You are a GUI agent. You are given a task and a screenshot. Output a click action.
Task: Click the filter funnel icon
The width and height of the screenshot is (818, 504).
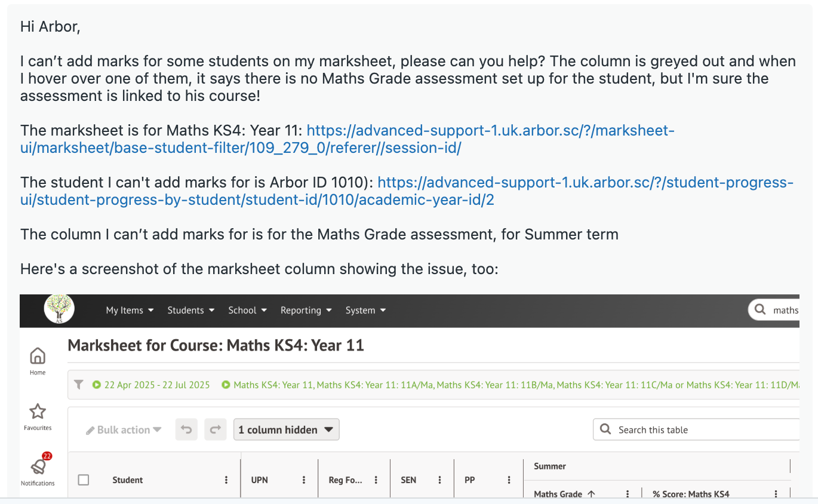(x=79, y=385)
